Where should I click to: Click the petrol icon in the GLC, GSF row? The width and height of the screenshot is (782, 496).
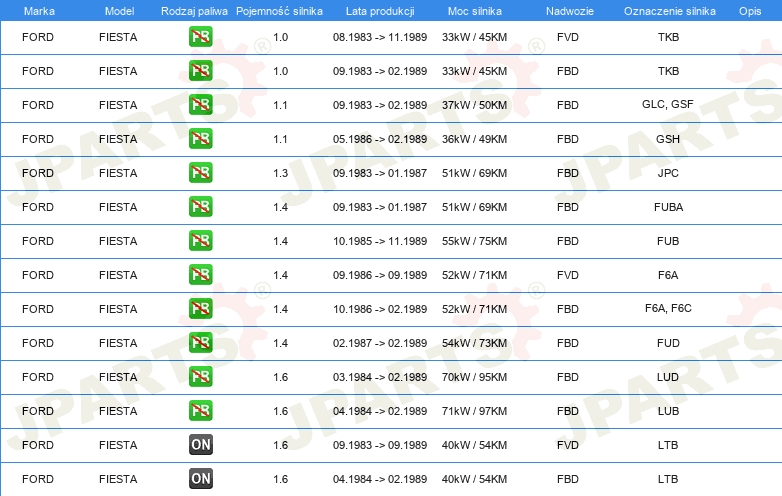[x=200, y=105]
